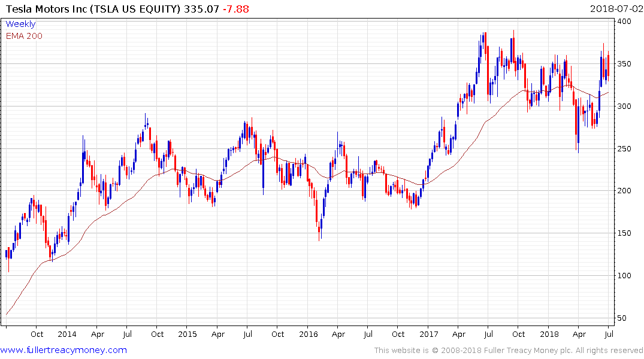Click the 200 price axis label
Screen dimensions: 644x359
[624, 191]
